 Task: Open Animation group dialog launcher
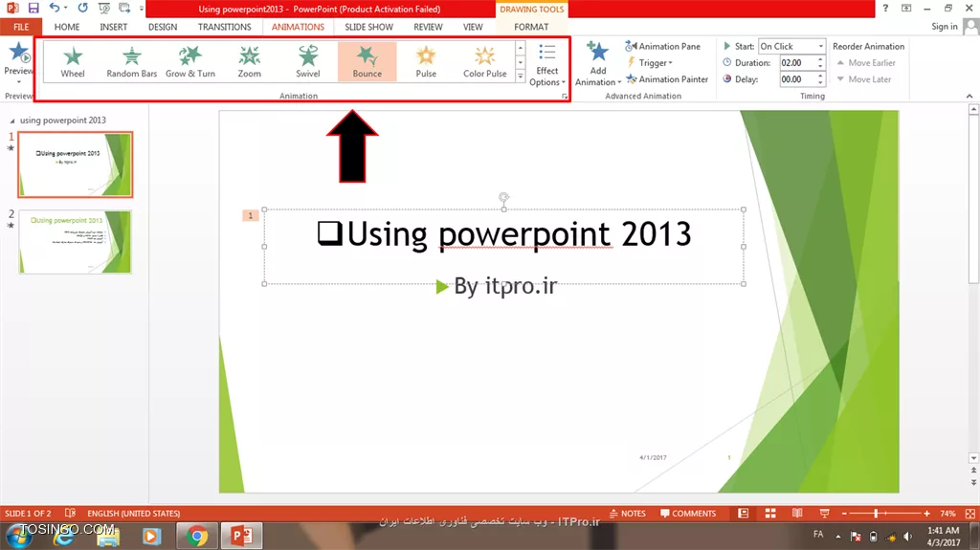pos(565,97)
